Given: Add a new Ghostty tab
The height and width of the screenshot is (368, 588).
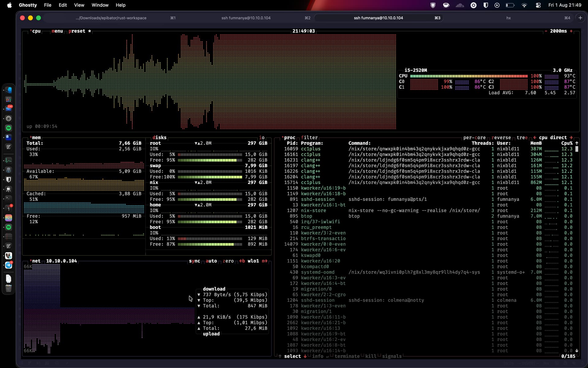Looking at the screenshot, I should [x=580, y=18].
